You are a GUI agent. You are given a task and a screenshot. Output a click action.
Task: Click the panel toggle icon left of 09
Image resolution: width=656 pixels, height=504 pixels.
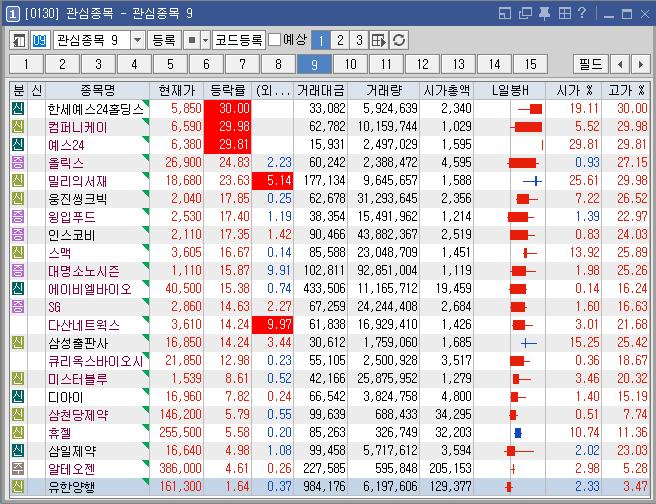coord(19,41)
